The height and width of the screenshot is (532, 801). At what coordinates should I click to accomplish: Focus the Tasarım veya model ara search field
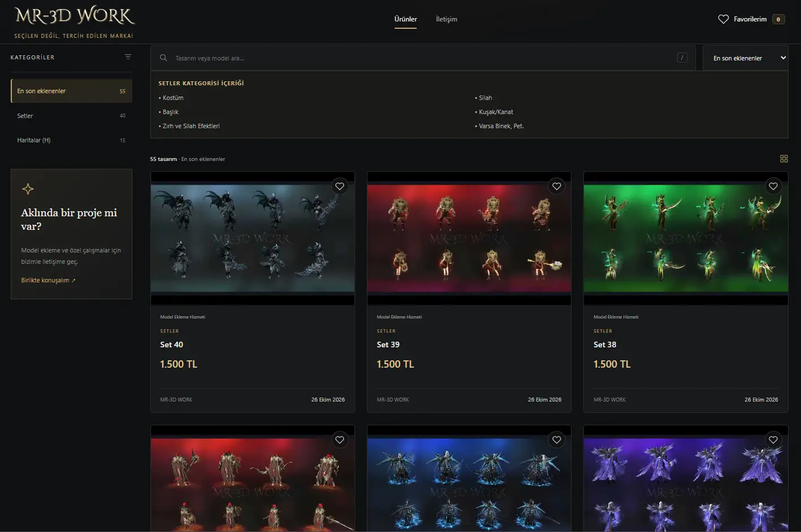pos(424,58)
